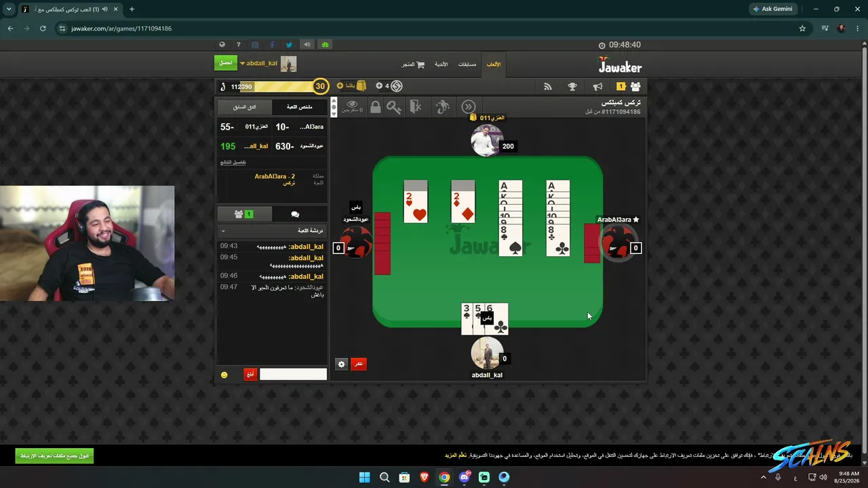Visit Jawaker's Twitter page

(x=289, y=45)
